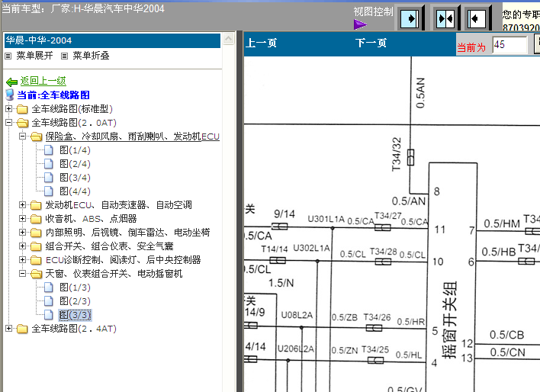This screenshot has height=392, width=540.
Task: Open diagram 图(3/4)
Action: 75,178
